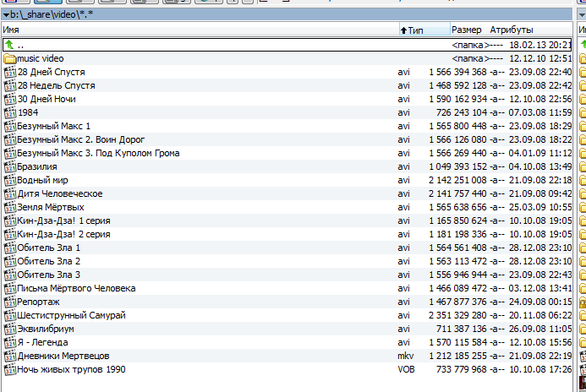Click the b:\_share\video\*.* path bar
586x392 pixels.
point(287,15)
